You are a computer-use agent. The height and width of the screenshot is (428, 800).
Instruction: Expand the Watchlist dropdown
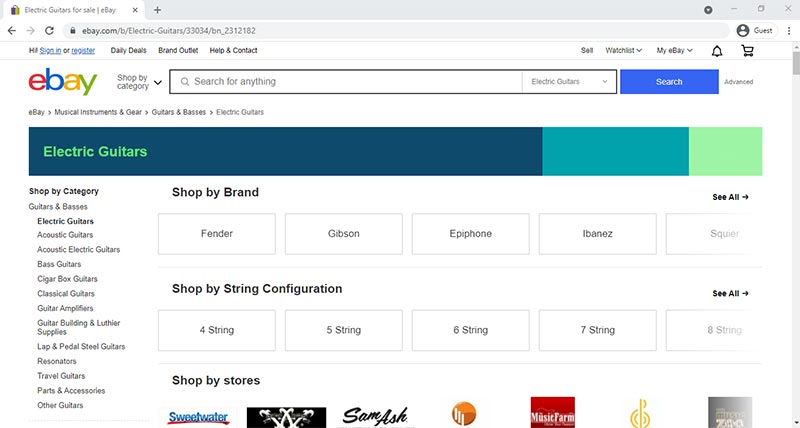pos(623,51)
